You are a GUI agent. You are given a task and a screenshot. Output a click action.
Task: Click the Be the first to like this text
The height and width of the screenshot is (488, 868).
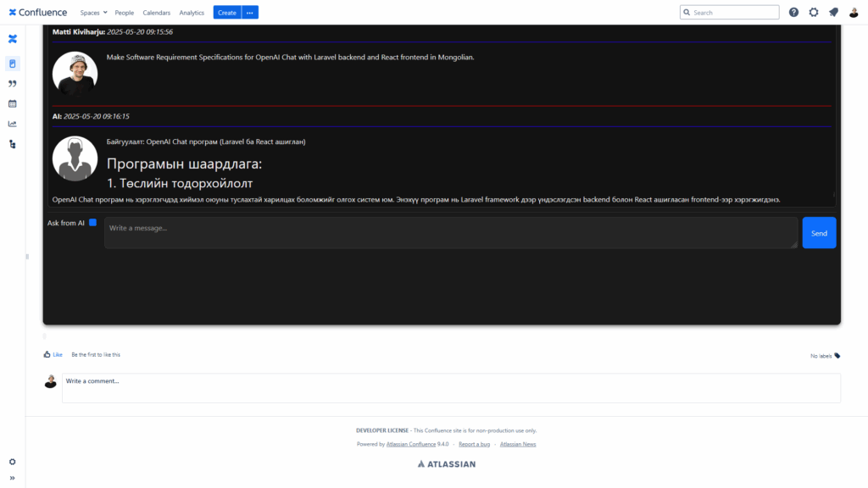pos(96,355)
